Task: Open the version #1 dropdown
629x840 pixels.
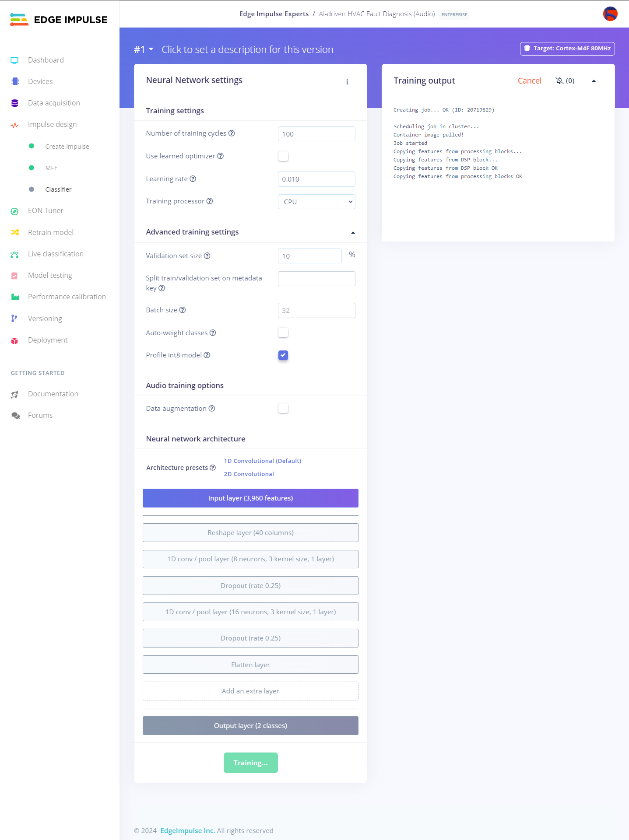Action: click(x=144, y=49)
